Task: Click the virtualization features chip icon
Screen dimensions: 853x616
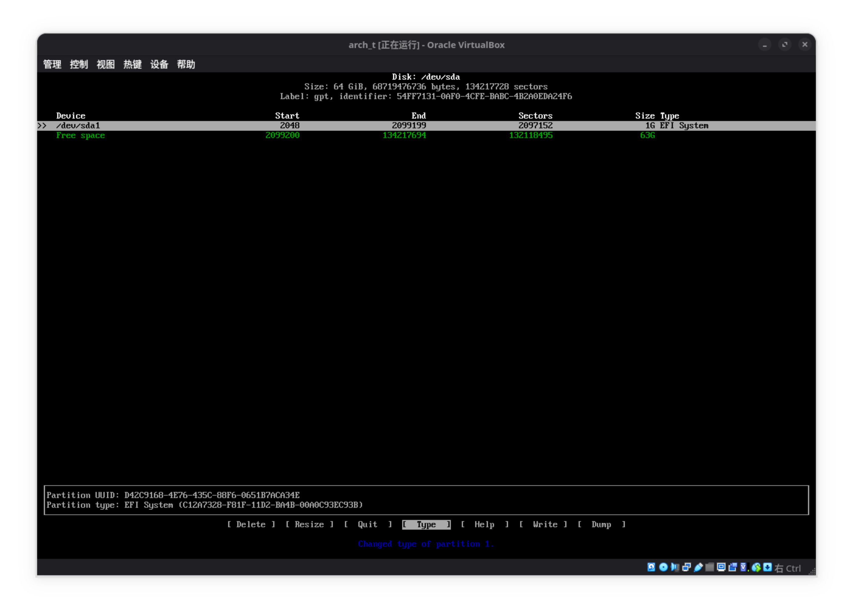Action: click(743, 568)
